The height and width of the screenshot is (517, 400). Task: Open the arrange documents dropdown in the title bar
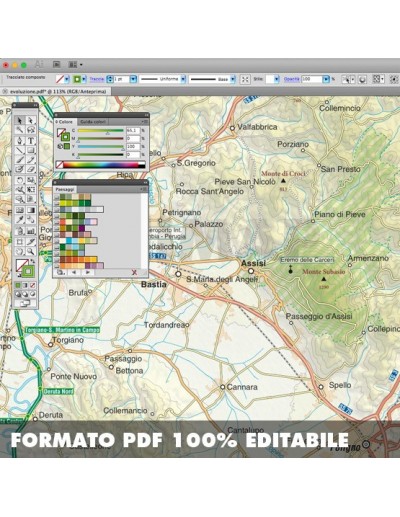point(76,64)
